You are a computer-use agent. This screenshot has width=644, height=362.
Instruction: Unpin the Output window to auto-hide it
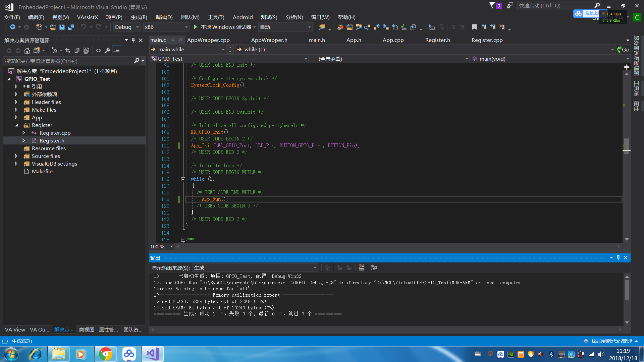pyautogui.click(x=618, y=258)
